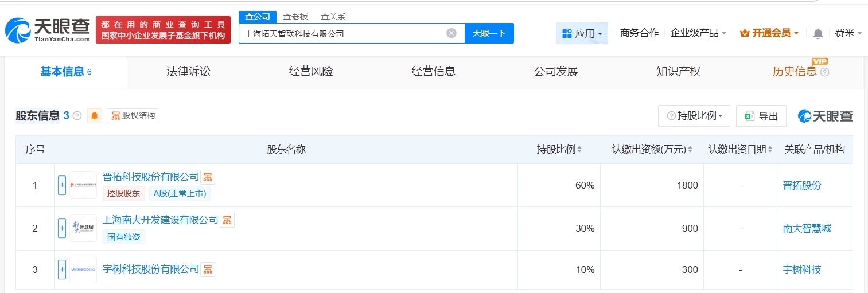Image resolution: width=868 pixels, height=293 pixels.
Task: Open equity chart icon next to 宇树科技股份有限公司
Action: 208,269
